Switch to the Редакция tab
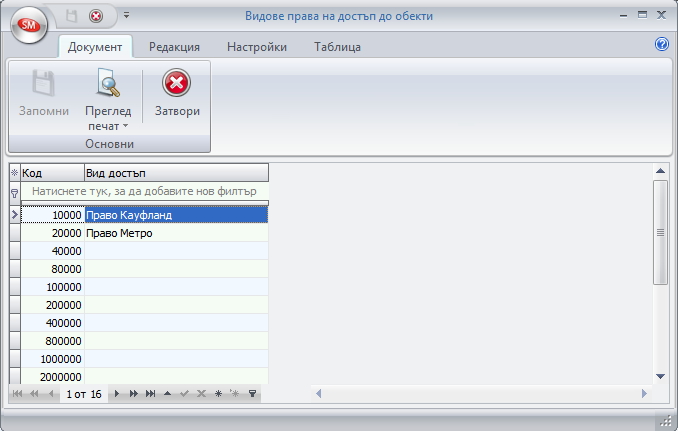 [x=174, y=47]
